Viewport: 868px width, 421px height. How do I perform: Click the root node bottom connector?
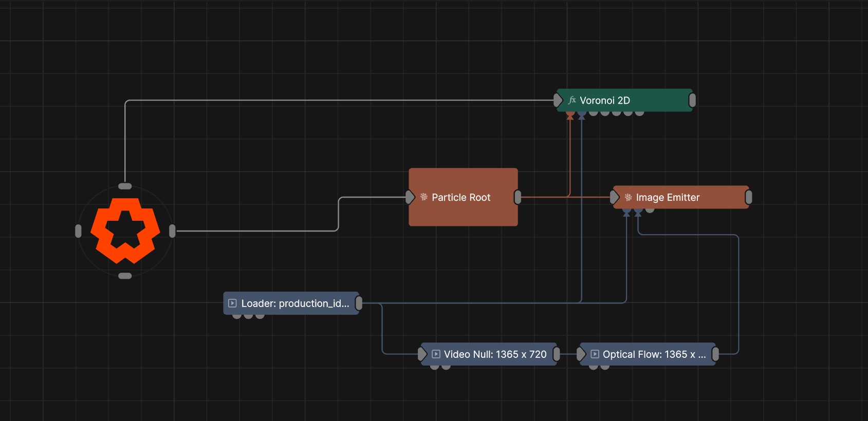point(125,276)
